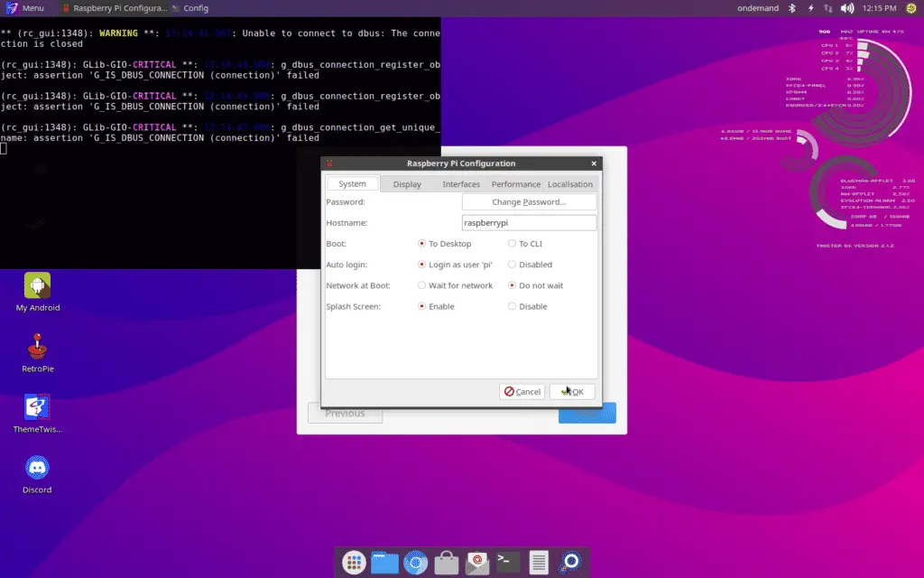Open the Bluetooth tray icon
924x578 pixels.
792,8
